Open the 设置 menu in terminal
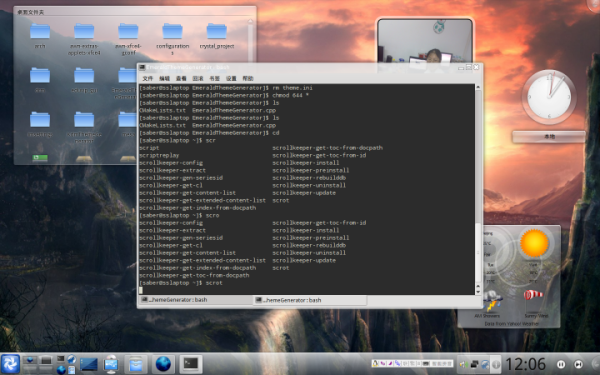The image size is (600, 375). pos(231,78)
